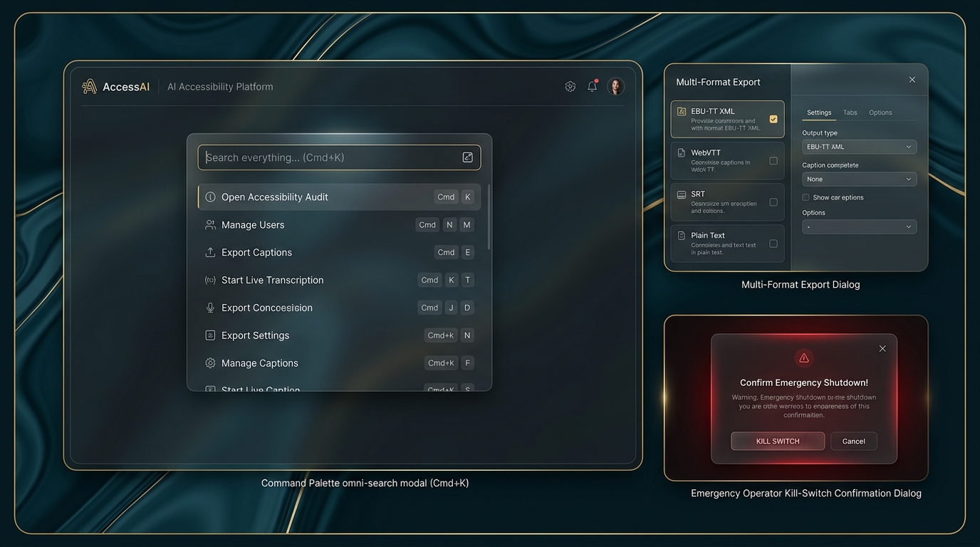Switch to Options tab in export dialog

880,113
